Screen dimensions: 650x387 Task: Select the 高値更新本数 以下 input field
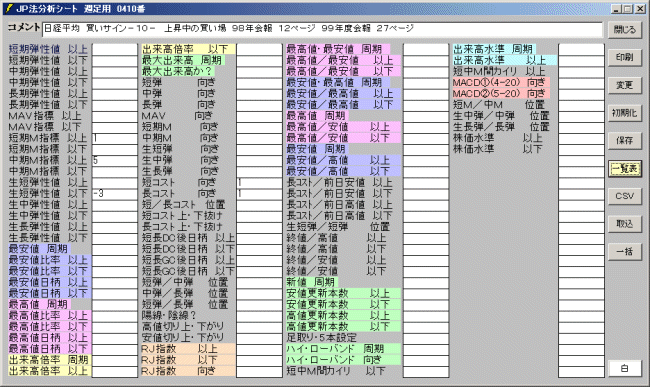(426, 327)
